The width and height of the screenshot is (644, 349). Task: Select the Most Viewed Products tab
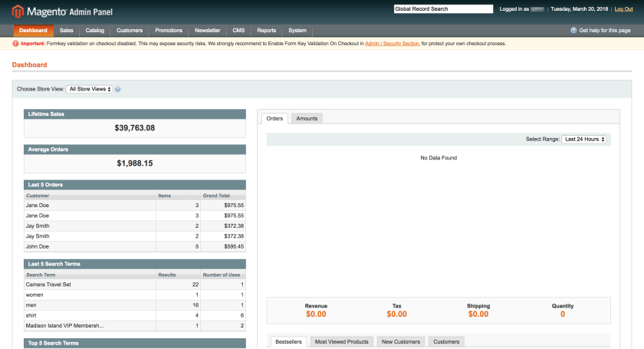[342, 341]
